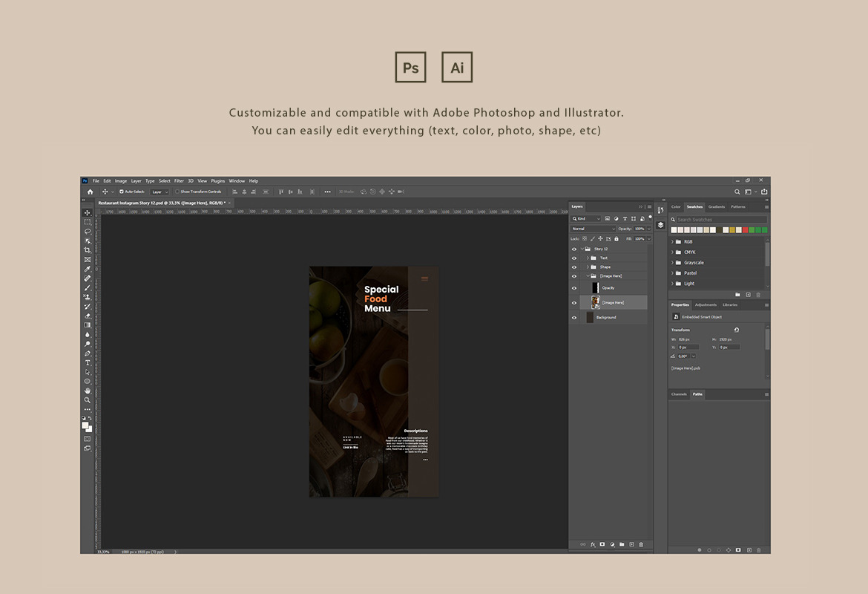Click the type layer filter icon
Viewport: 868px width, 594px height.
click(625, 219)
